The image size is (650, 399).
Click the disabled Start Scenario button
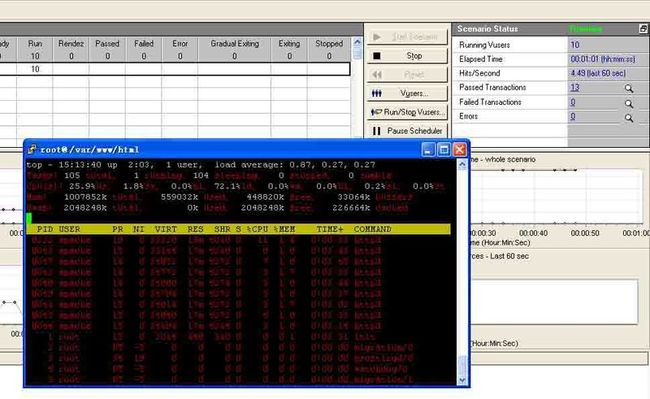(x=407, y=37)
